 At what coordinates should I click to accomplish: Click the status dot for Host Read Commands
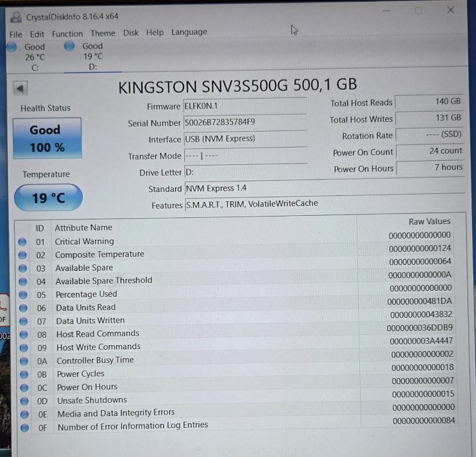tap(23, 334)
